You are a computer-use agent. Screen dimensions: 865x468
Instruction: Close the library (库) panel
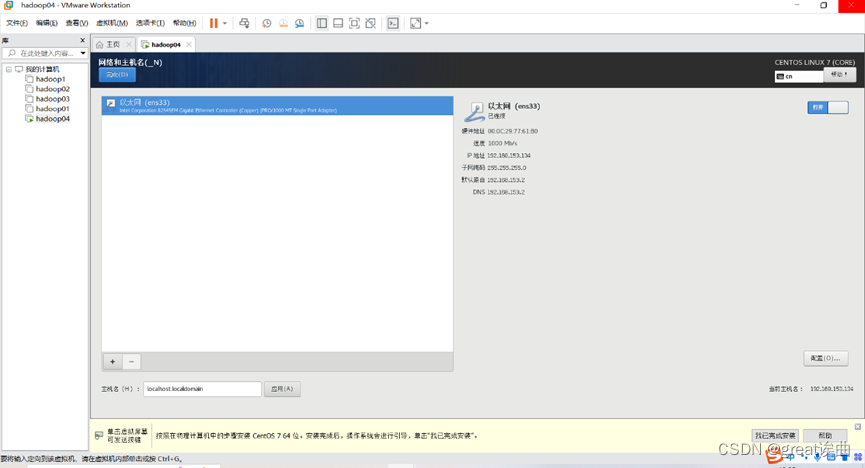click(x=83, y=40)
